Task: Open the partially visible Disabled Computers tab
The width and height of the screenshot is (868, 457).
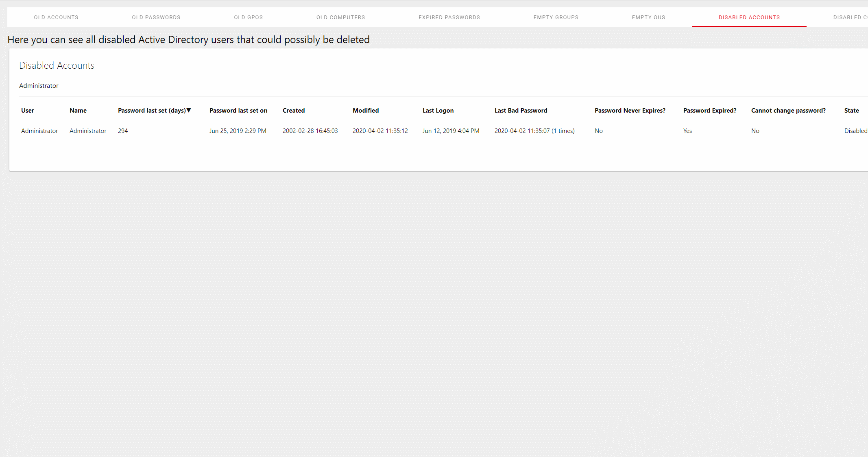Action: click(x=850, y=17)
